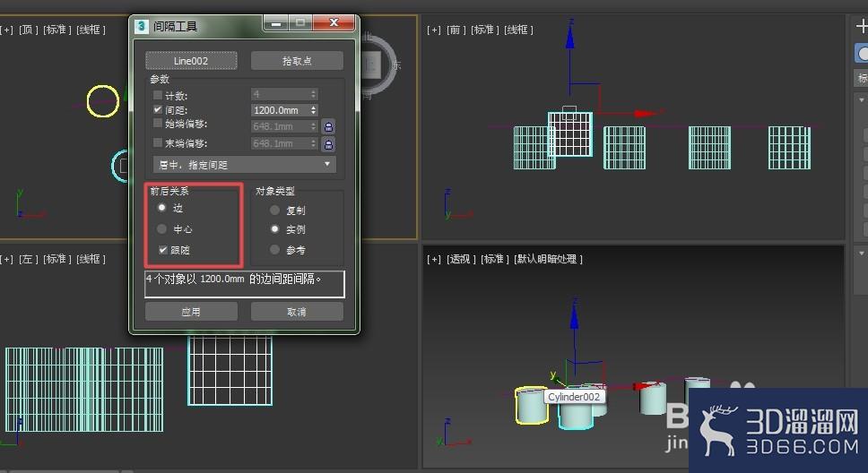Click the blue Z axis arrow in front viewport
The width and height of the screenshot is (868, 473).
[x=569, y=39]
